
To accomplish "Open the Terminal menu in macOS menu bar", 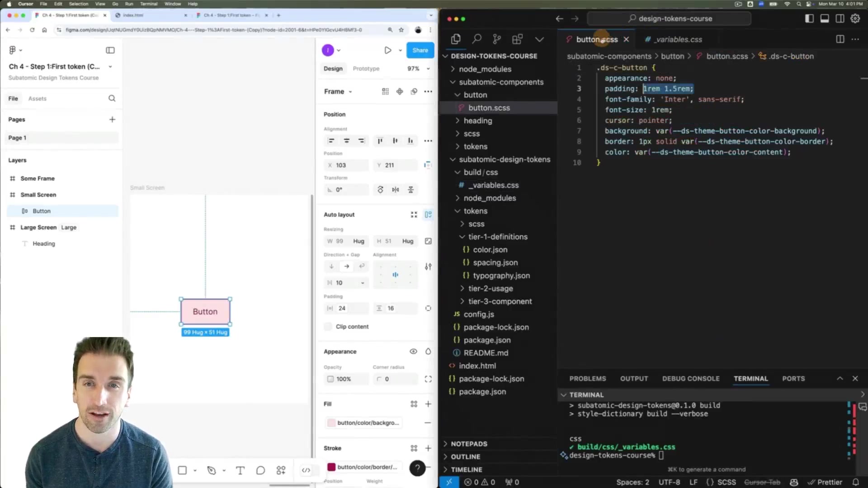I will coord(149,4).
